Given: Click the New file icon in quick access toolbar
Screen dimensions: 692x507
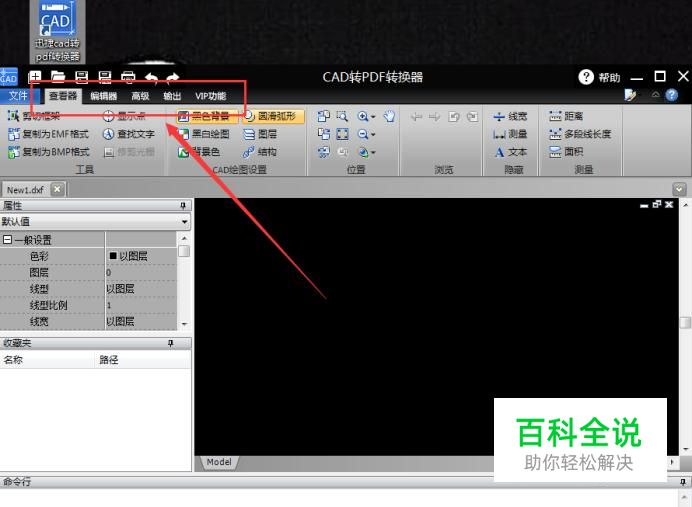Looking at the screenshot, I should click(35, 77).
